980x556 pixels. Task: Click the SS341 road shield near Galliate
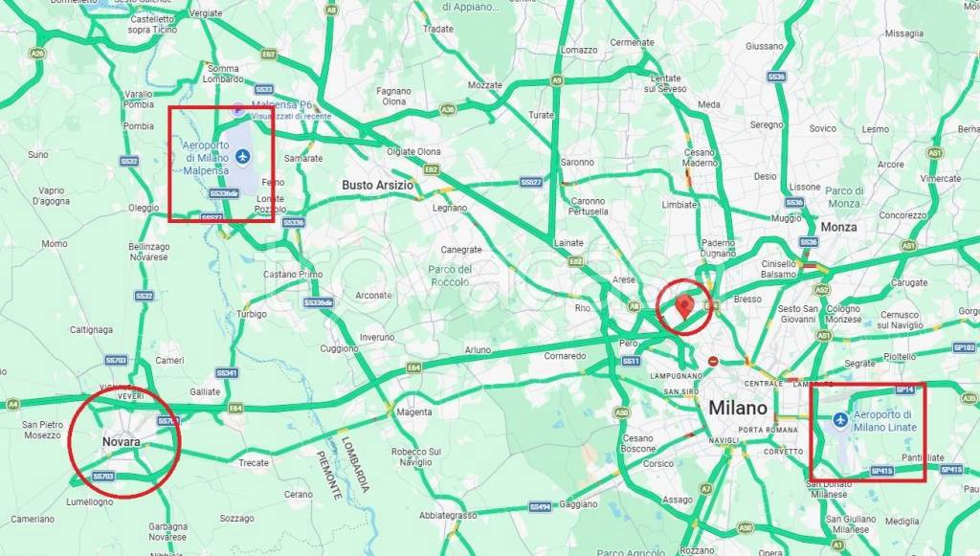point(227,373)
